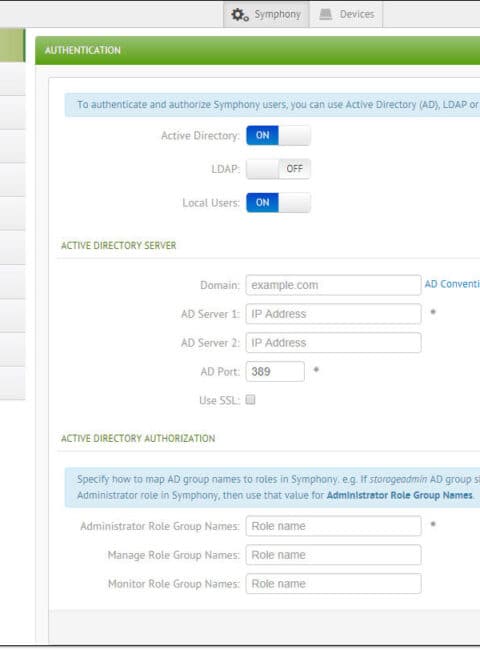Click the bold Administrator Role Group Names text

tap(400, 495)
